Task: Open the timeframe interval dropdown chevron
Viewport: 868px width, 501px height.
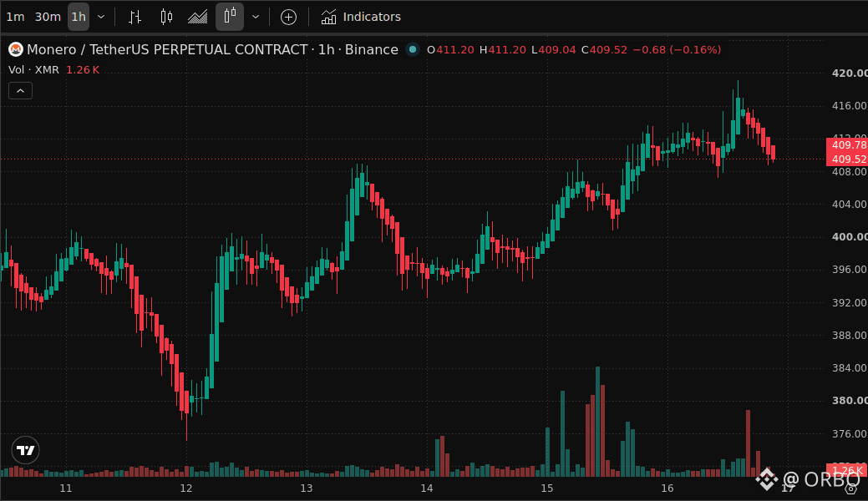Action: click(101, 17)
